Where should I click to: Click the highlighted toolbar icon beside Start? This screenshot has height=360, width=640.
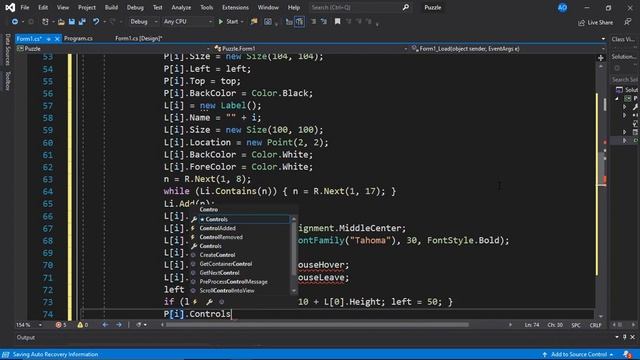click(300, 22)
